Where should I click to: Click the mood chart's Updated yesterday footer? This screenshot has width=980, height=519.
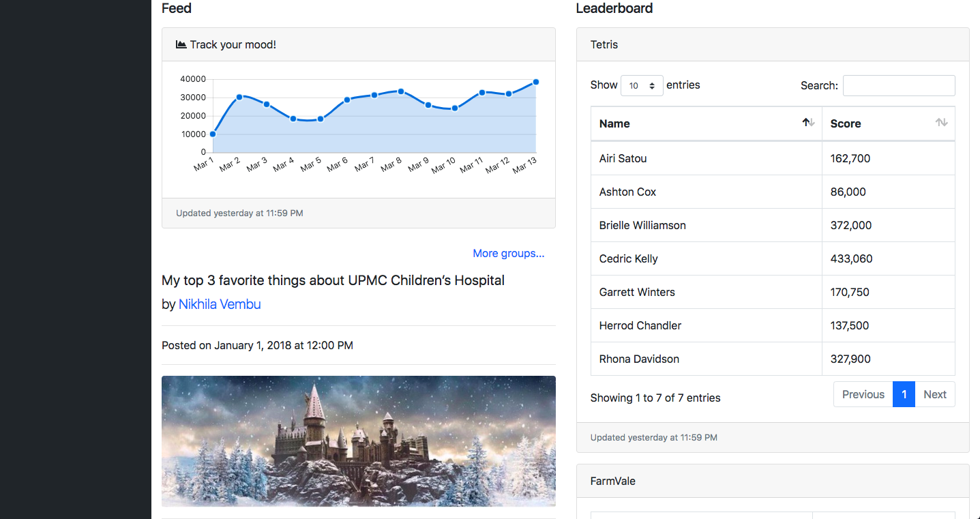tap(359, 213)
